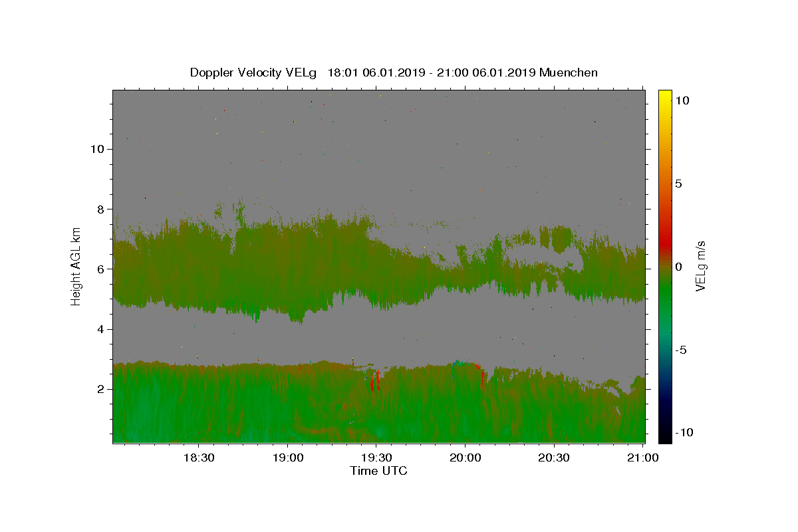Image resolution: width=798 pixels, height=532 pixels.
Task: Click the end time '21:00 06.01.2019' in title
Action: coord(487,72)
